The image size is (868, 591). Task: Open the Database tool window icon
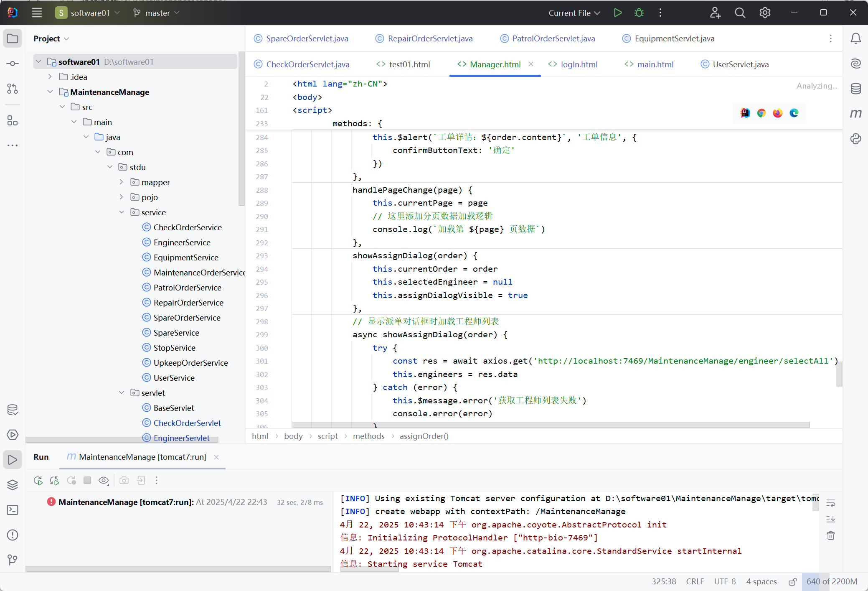[855, 89]
